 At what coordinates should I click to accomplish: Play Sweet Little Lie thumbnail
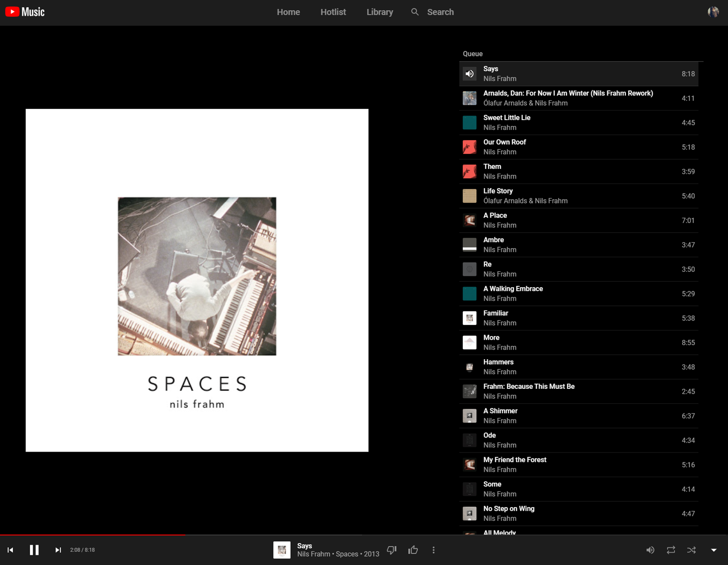(x=470, y=122)
